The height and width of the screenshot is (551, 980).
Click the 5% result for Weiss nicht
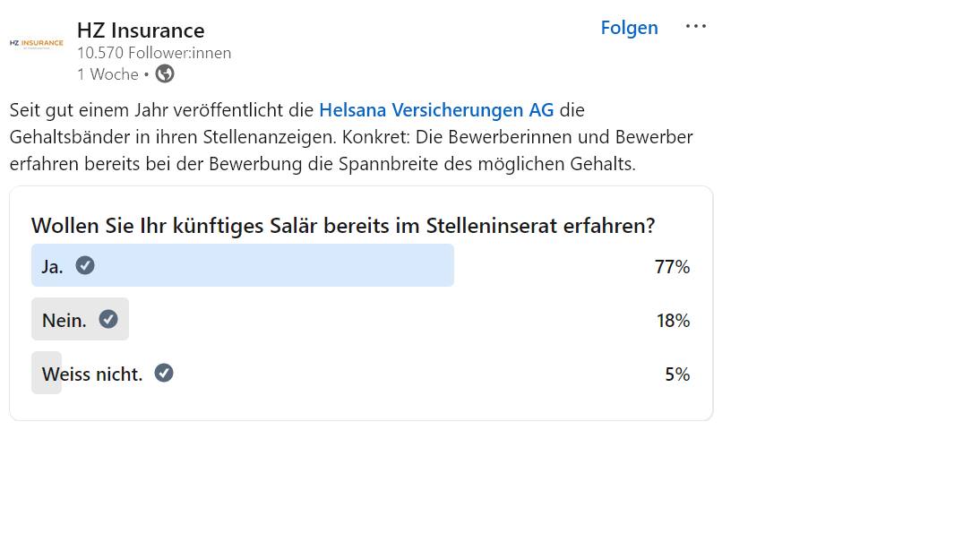click(x=676, y=375)
